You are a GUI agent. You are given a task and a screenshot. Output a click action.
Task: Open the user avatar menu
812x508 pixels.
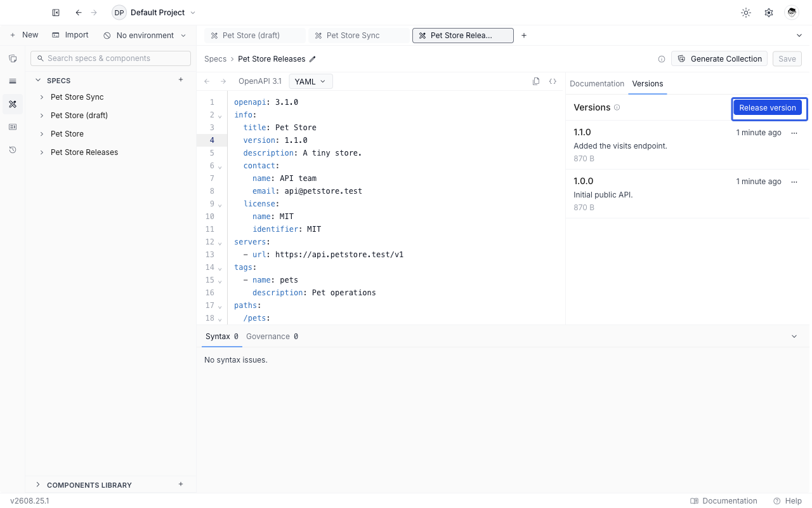click(792, 13)
